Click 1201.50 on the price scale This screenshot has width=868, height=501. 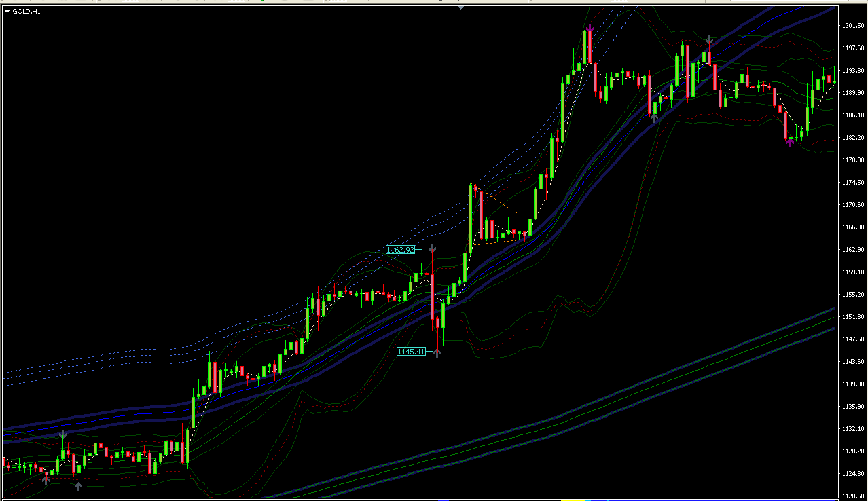(x=852, y=26)
